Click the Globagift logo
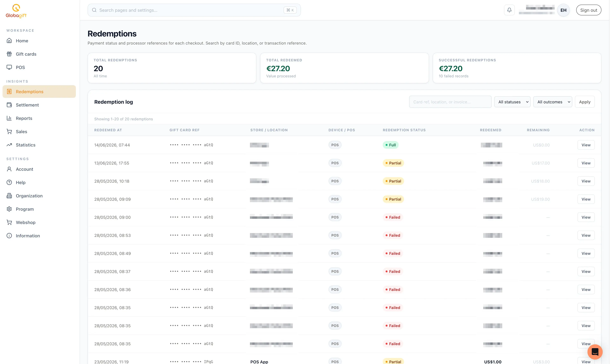Screen dimensions: 610x364 [16, 11]
